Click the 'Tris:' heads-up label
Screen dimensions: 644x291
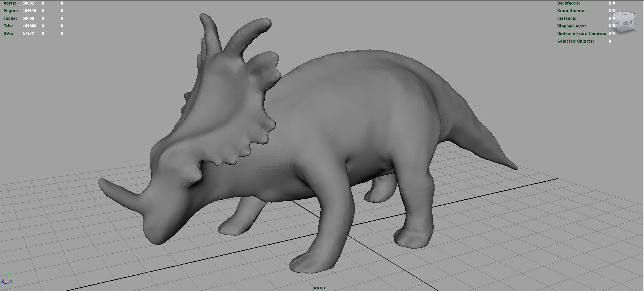pos(8,26)
